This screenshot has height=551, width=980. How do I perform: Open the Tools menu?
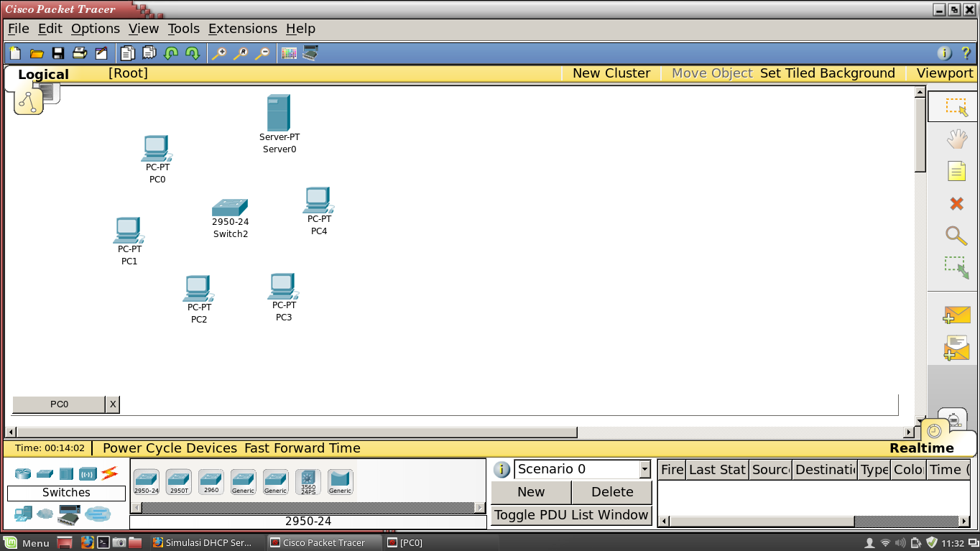[184, 29]
